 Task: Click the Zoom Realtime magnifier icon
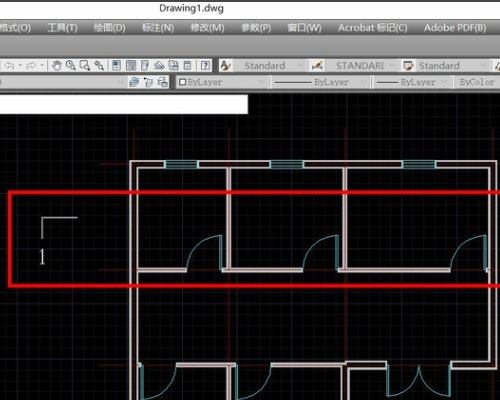point(71,66)
